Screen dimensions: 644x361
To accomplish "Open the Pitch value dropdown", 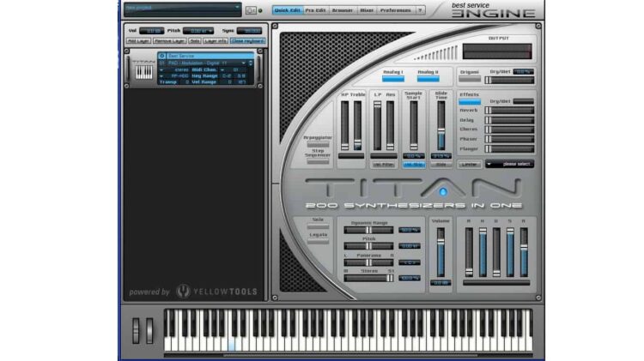I will [198, 31].
